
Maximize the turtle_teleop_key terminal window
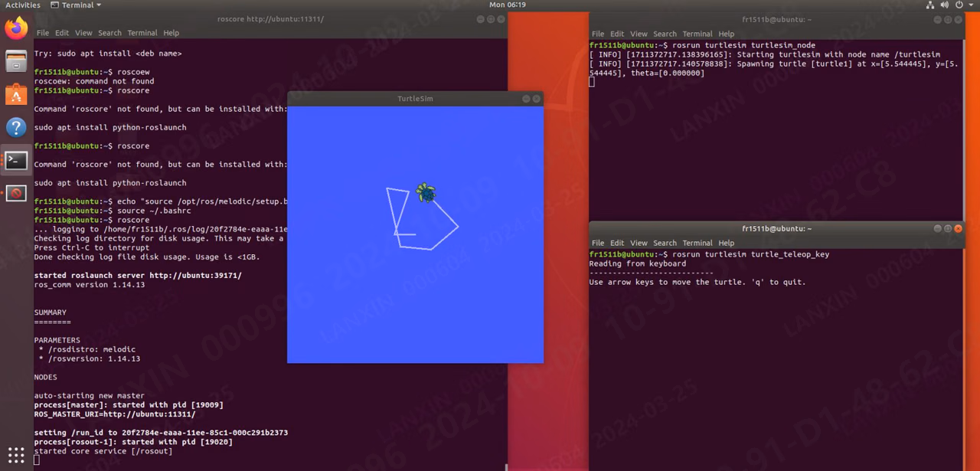tap(948, 229)
